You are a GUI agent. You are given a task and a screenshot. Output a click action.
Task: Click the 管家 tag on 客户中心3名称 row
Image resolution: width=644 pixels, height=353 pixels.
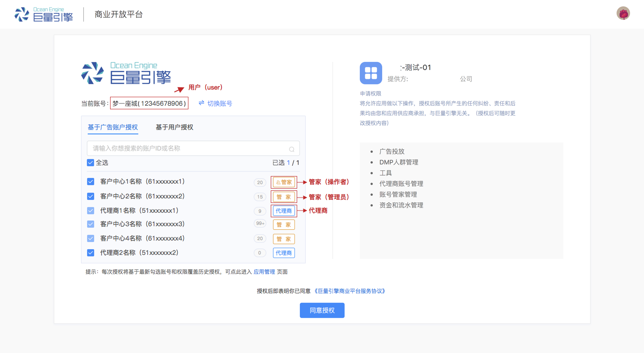click(x=284, y=225)
